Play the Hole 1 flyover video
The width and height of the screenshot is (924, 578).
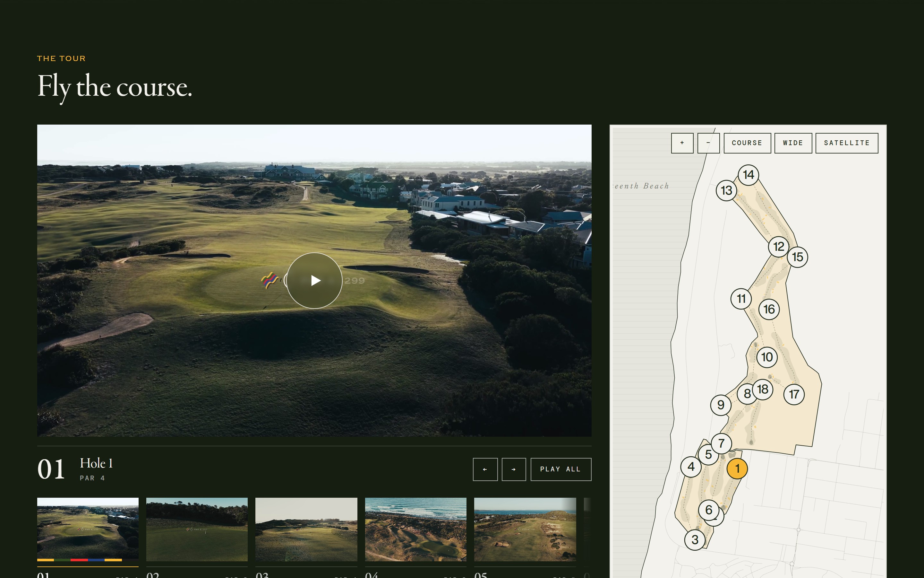314,281
